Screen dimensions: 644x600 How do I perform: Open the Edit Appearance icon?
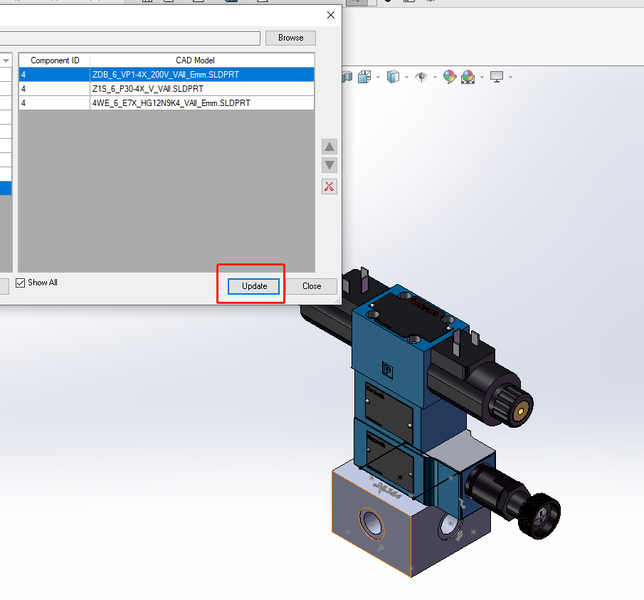tap(450, 77)
